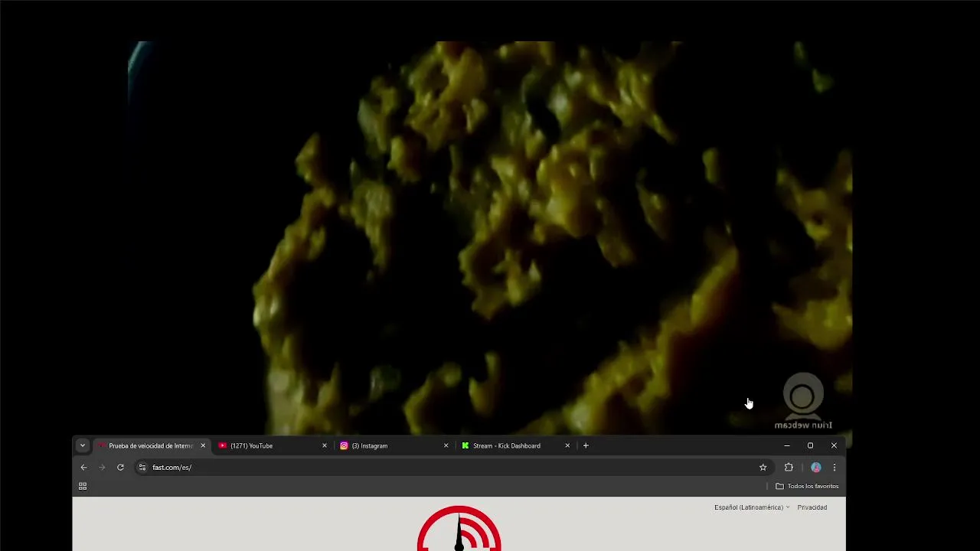This screenshot has height=551, width=980.
Task: Open the browser extensions puzzle icon
Action: tap(789, 467)
